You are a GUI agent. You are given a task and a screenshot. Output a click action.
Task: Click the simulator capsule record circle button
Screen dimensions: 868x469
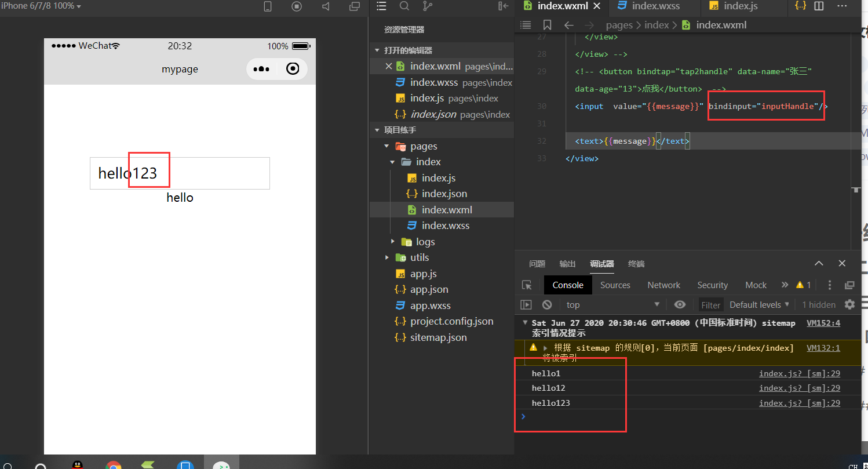pyautogui.click(x=293, y=69)
